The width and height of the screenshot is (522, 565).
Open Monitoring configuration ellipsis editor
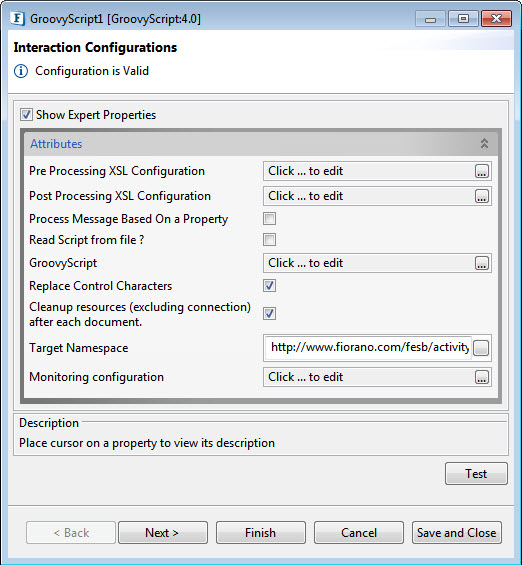(482, 377)
